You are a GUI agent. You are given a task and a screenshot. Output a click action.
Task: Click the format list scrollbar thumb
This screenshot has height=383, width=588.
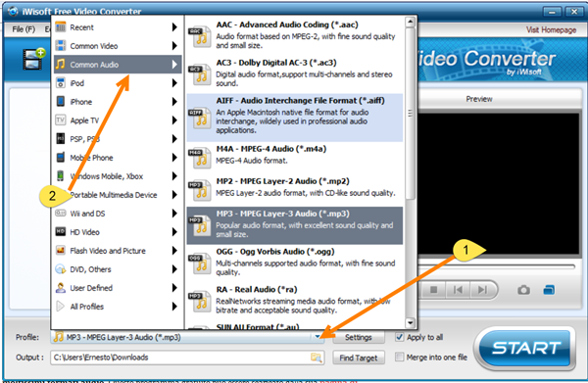(411, 113)
